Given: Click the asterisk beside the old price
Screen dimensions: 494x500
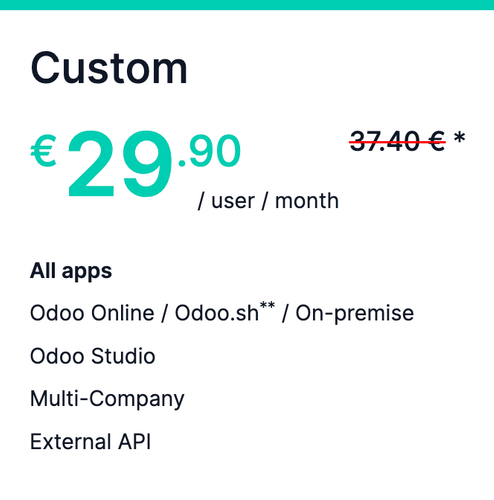Looking at the screenshot, I should pos(459,137).
